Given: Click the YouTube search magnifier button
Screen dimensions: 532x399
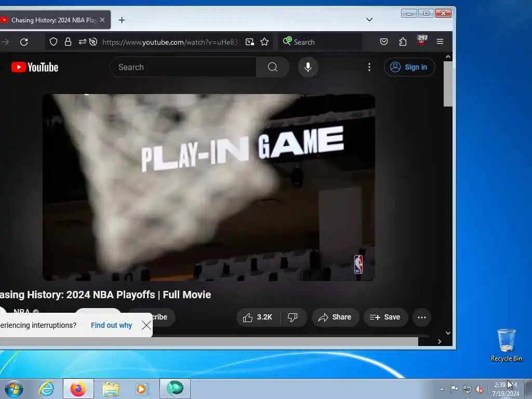Looking at the screenshot, I should coord(272,67).
